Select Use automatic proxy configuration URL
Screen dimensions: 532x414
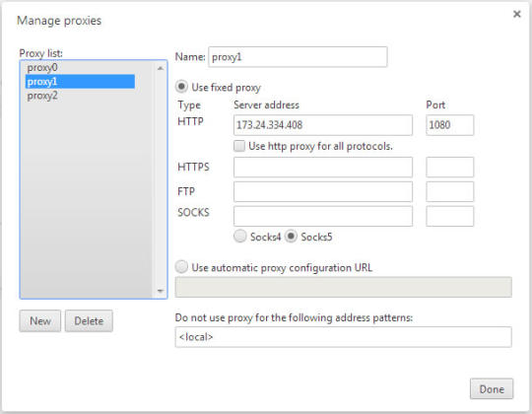181,267
